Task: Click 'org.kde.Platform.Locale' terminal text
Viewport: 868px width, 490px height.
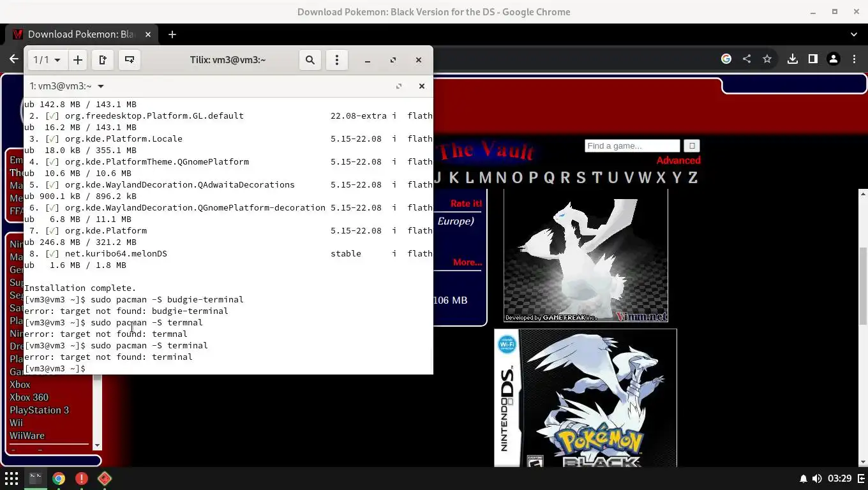Action: pos(123,139)
